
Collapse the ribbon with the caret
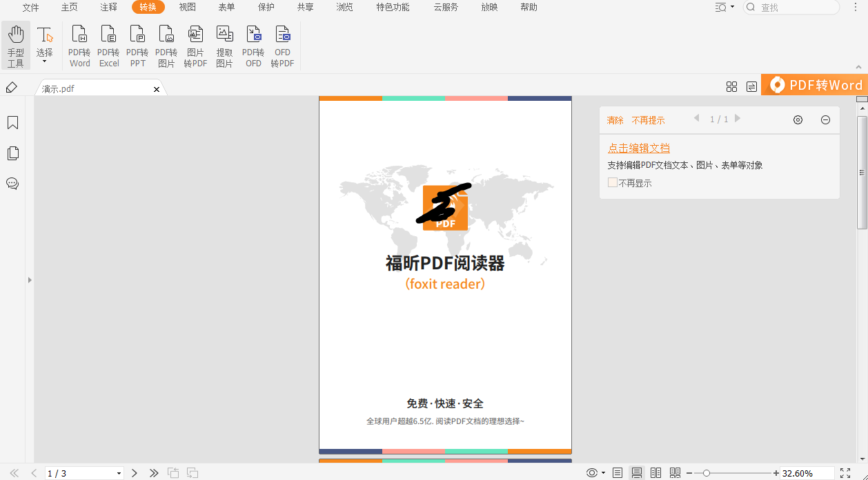click(x=859, y=68)
